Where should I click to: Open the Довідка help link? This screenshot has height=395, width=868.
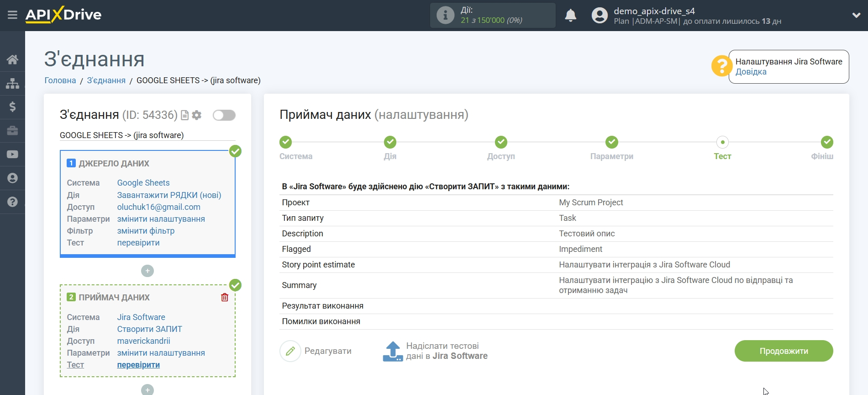[751, 72]
